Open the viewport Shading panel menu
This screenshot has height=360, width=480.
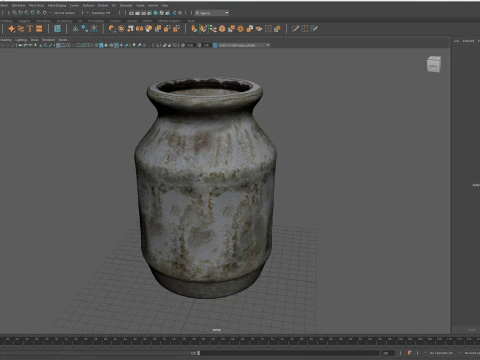(6, 40)
